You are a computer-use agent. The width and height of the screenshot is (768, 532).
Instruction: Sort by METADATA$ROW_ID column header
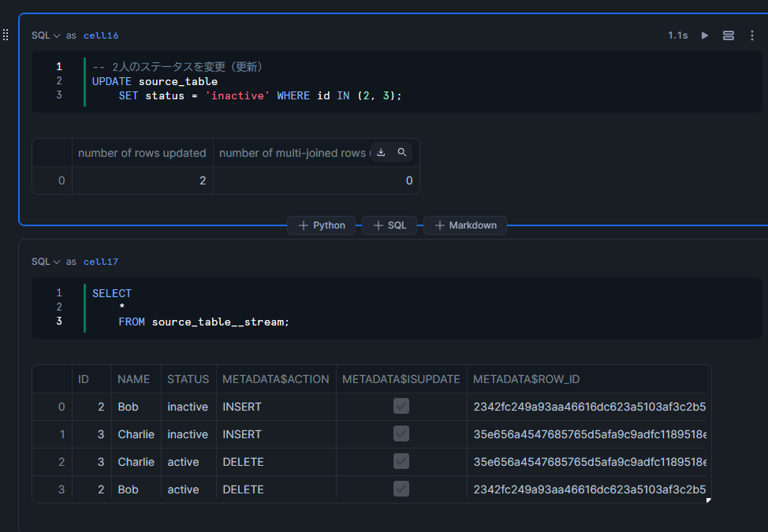pyautogui.click(x=587, y=379)
